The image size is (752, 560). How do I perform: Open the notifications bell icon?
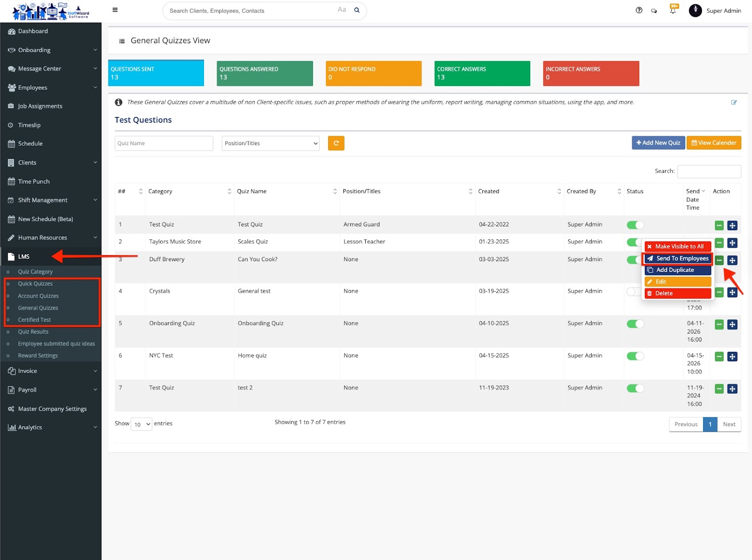tap(673, 10)
